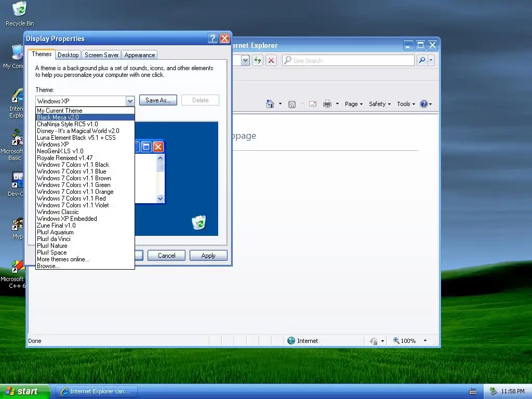
Task: Choose Plus! Space theme
Action: [x=85, y=253]
